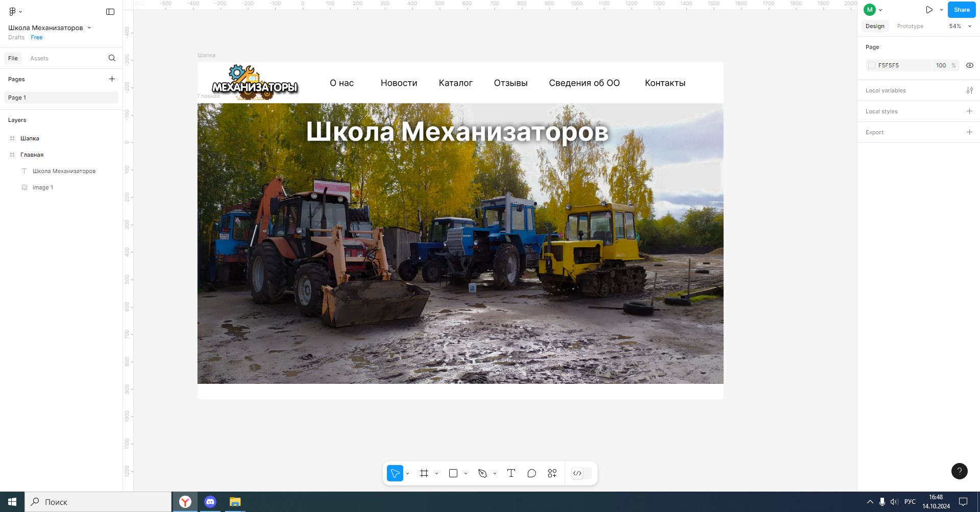This screenshot has height=512, width=980.
Task: Switch to the Prototype tab
Action: tap(910, 26)
